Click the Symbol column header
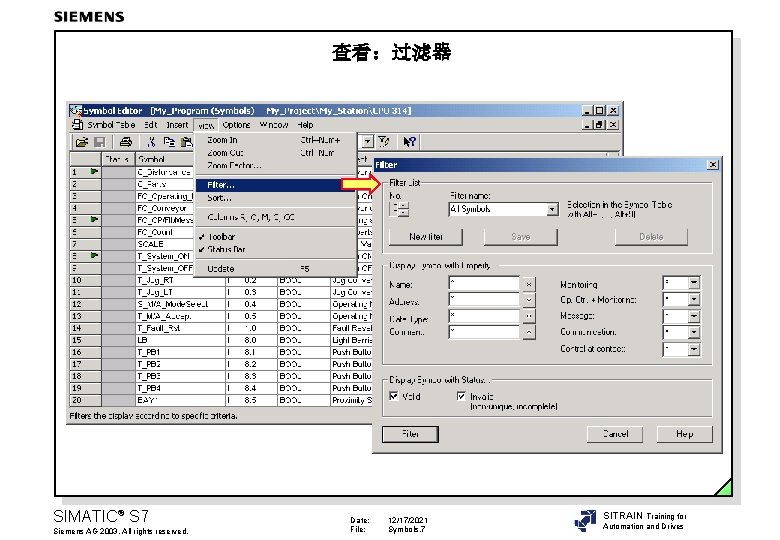The image size is (780, 540). (165, 159)
